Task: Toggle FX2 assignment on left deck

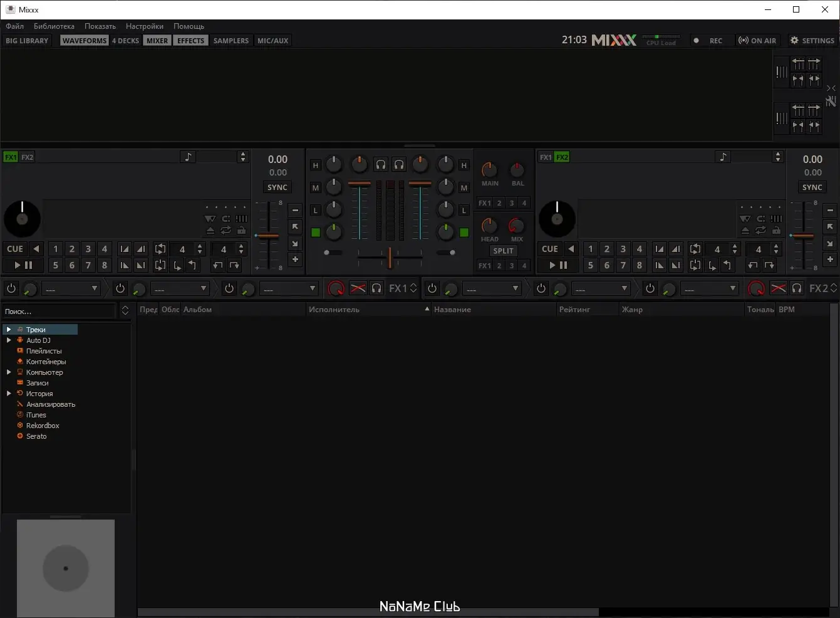Action: (27, 157)
